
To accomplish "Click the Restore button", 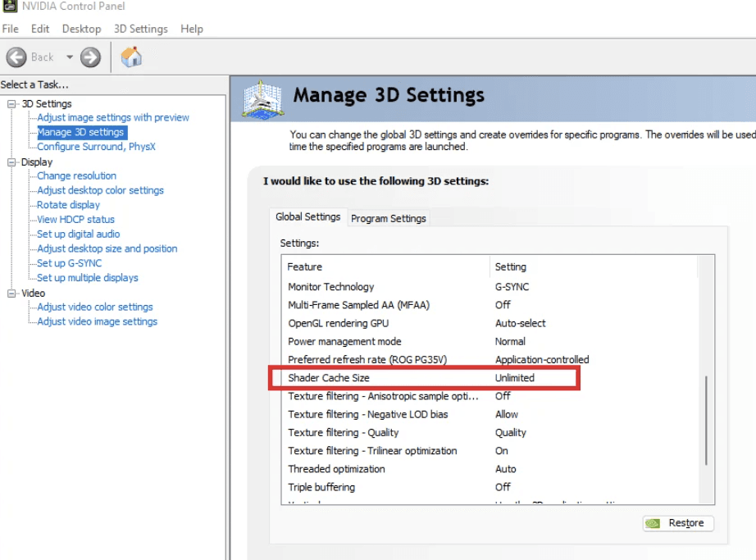I will pos(678,523).
